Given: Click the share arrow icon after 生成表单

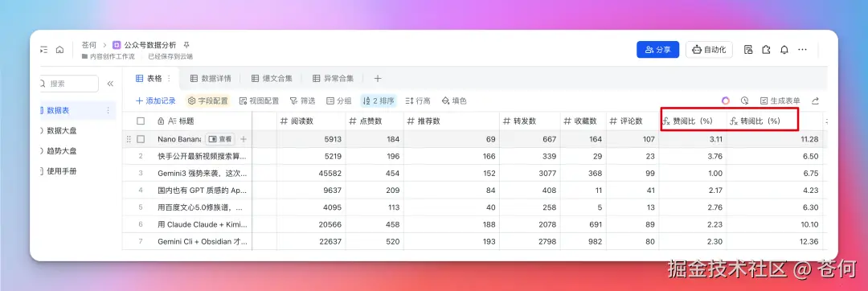Looking at the screenshot, I should (815, 100).
